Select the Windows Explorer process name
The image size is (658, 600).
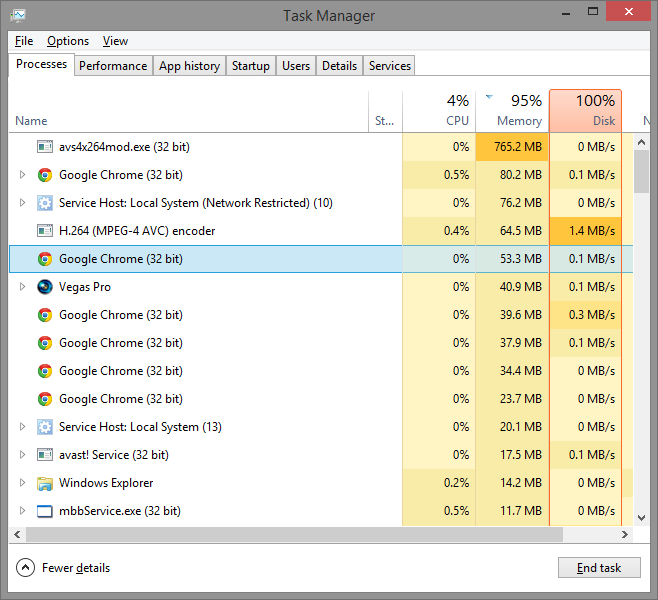click(106, 483)
